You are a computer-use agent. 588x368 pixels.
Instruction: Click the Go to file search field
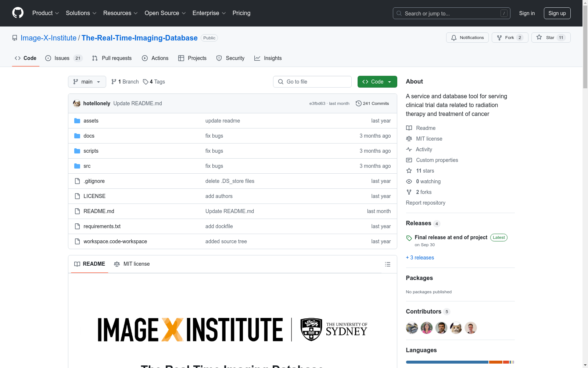(x=312, y=82)
